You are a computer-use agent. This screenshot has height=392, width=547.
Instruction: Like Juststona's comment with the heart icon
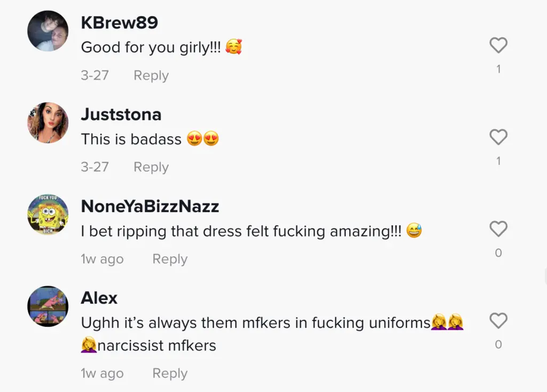(x=498, y=137)
